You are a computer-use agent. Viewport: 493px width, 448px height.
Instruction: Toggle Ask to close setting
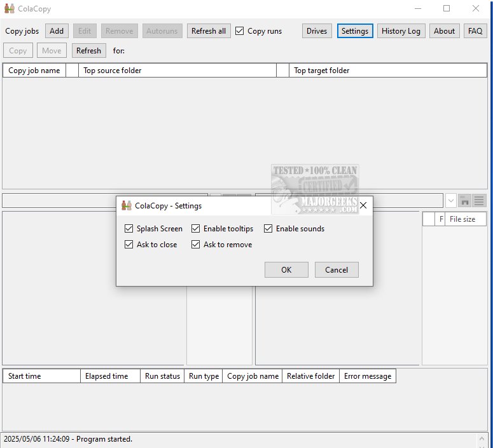pyautogui.click(x=128, y=244)
